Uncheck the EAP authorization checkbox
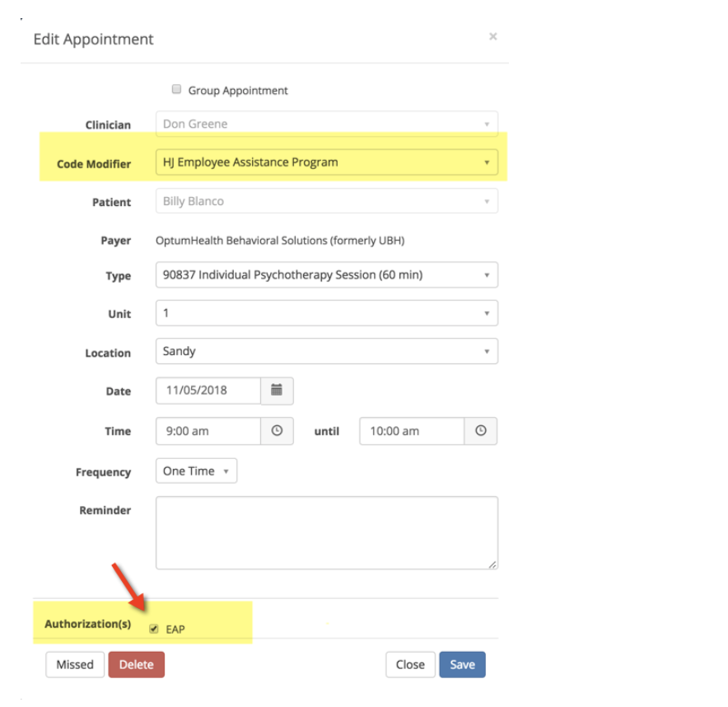728x707 pixels. [x=154, y=629]
